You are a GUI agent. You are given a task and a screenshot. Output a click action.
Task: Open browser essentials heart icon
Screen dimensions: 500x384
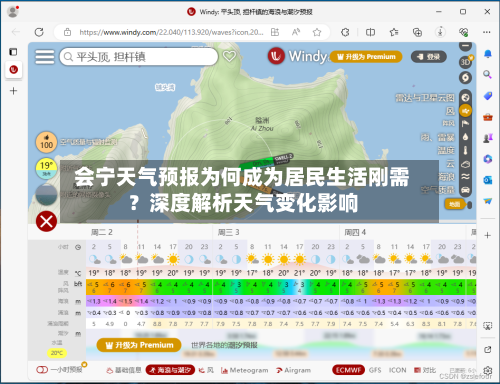tap(463, 32)
